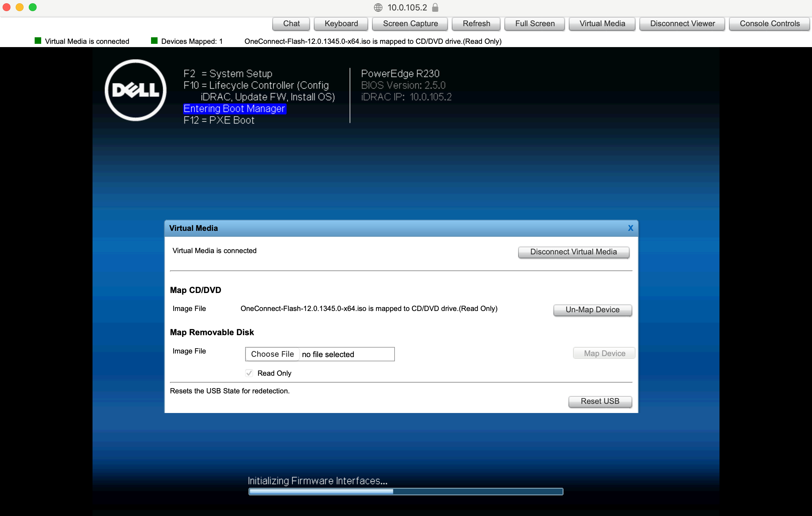Click mapped ISO status text in status bar
The image size is (812, 516).
click(373, 41)
